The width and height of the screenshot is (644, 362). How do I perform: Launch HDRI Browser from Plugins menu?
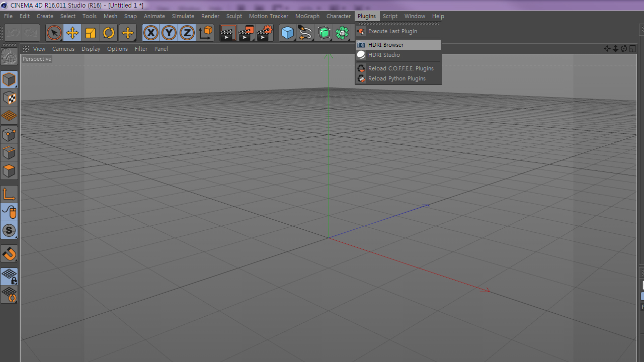point(398,45)
